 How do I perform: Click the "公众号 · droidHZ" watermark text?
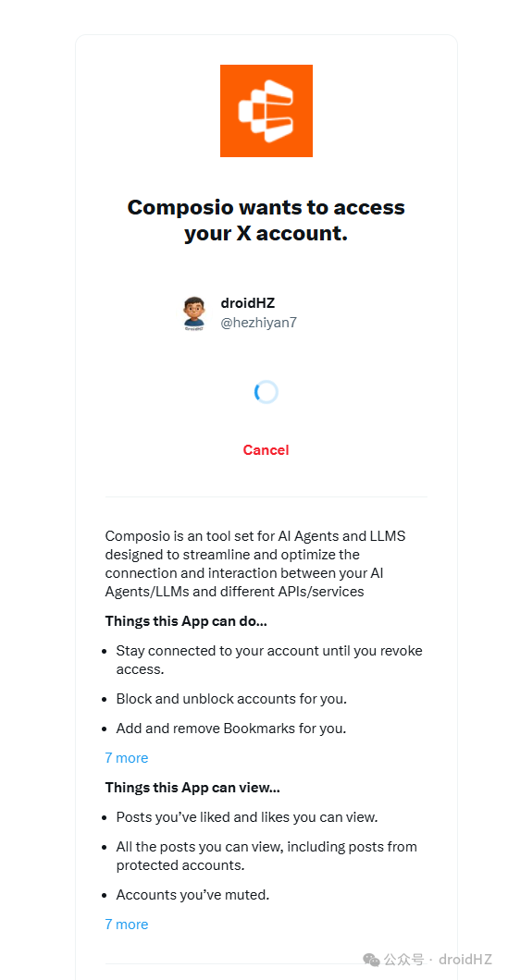[x=438, y=960]
